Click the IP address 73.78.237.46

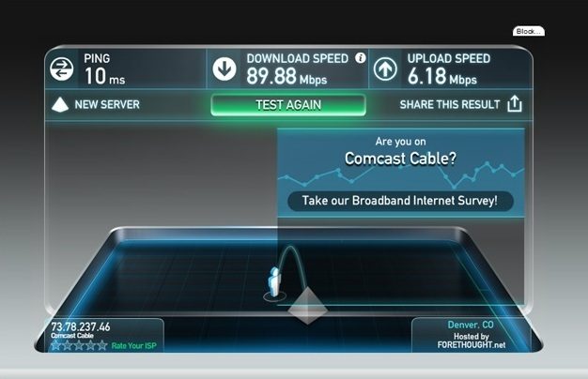coord(81,327)
